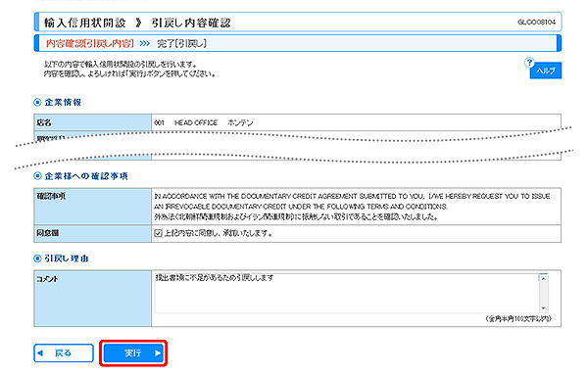Click the 001 HEAD OFFICE ホンテン cell
This screenshot has height=376, width=588.
(x=357, y=122)
